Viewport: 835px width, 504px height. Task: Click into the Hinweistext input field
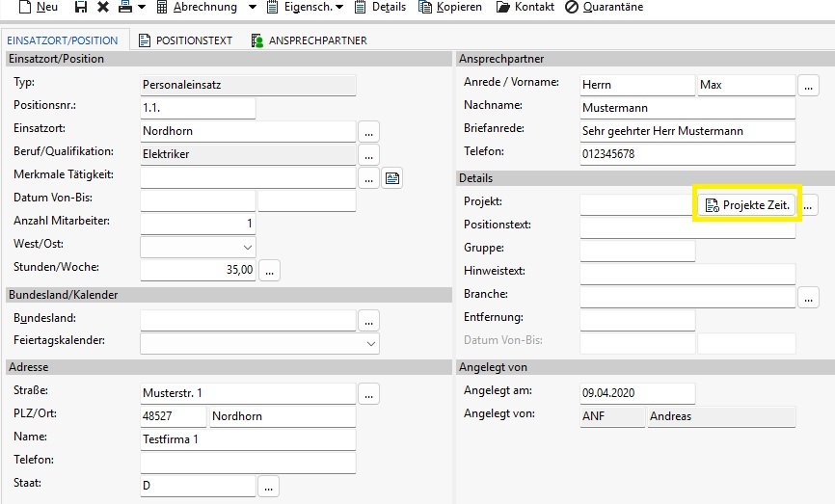(x=687, y=274)
